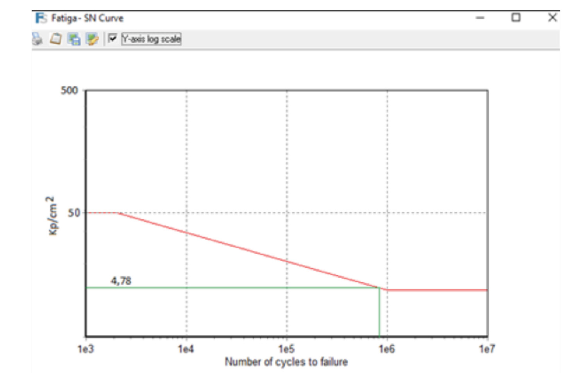Viewport: 588px width, 373px height.
Task: Click the 4,78 stress value label
Action: click(x=121, y=281)
